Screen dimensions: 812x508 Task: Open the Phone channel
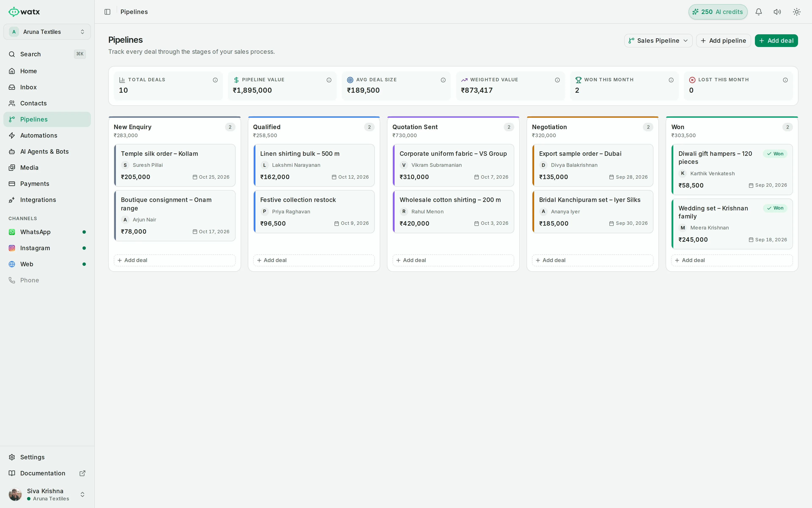coord(47,280)
